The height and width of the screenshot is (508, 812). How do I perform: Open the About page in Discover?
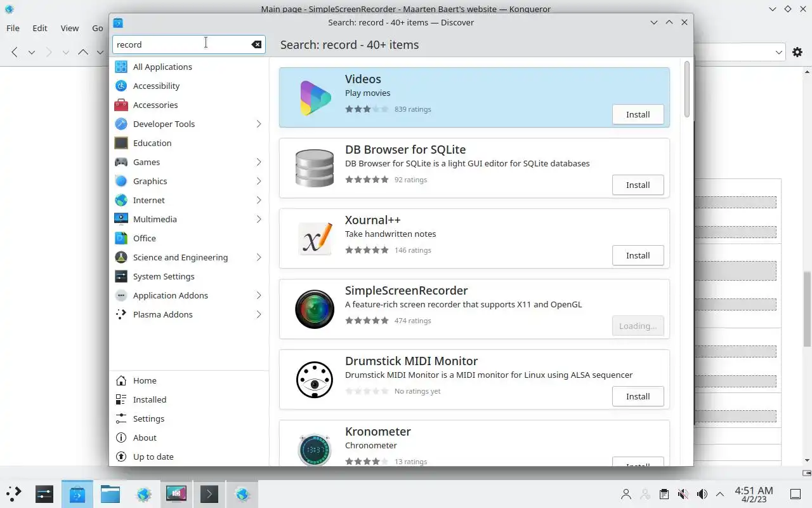(x=189, y=438)
